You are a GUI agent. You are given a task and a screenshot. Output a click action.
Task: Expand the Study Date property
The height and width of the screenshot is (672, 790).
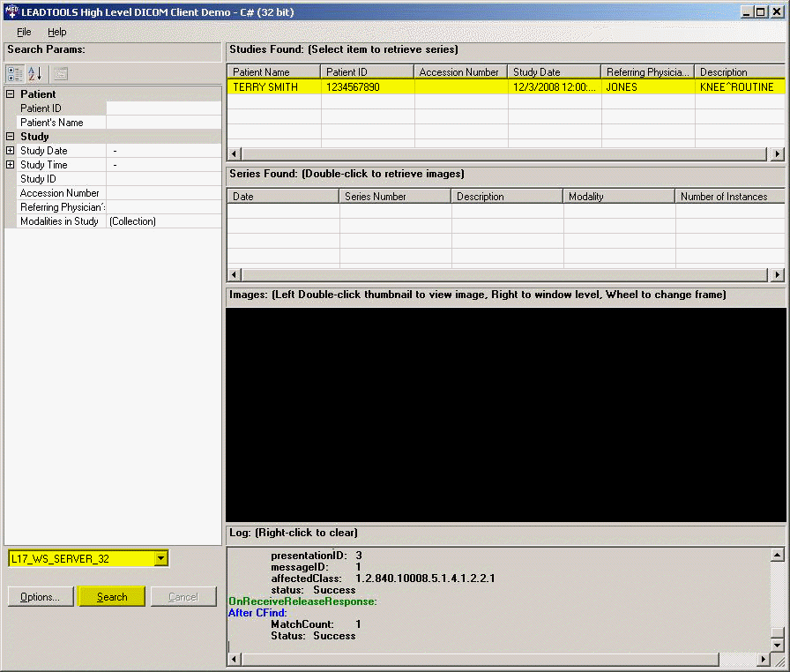pyautogui.click(x=11, y=151)
